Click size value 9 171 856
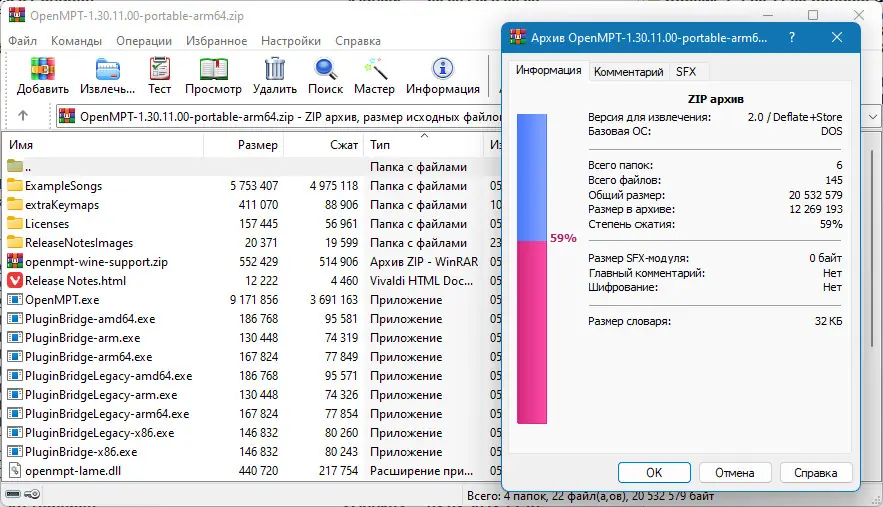Screen dimensions: 883x507 tap(254, 300)
